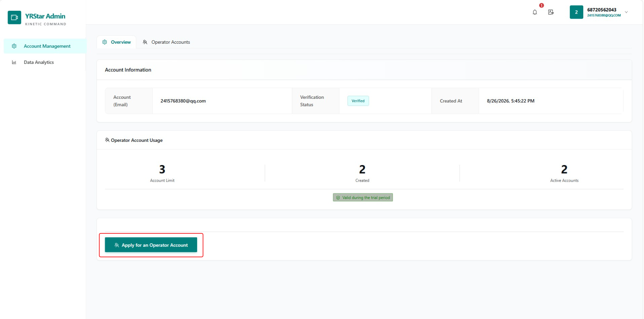Click the Data Analytics chart icon
The height and width of the screenshot is (319, 644).
pos(14,62)
